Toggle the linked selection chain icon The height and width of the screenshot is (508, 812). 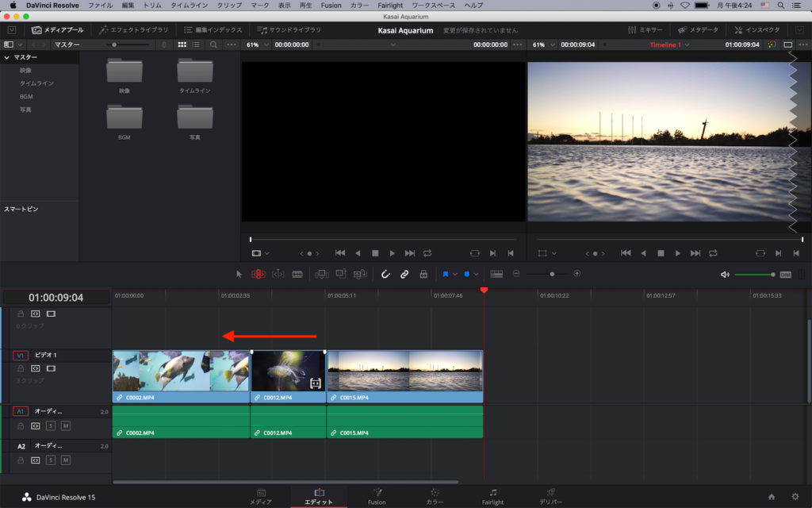[x=404, y=274]
